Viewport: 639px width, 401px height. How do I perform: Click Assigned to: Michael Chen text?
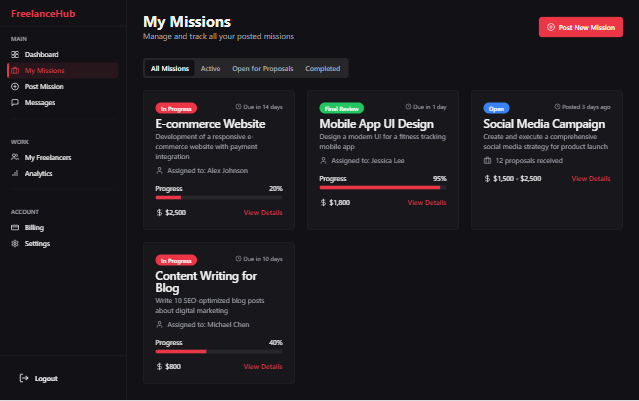pos(208,324)
